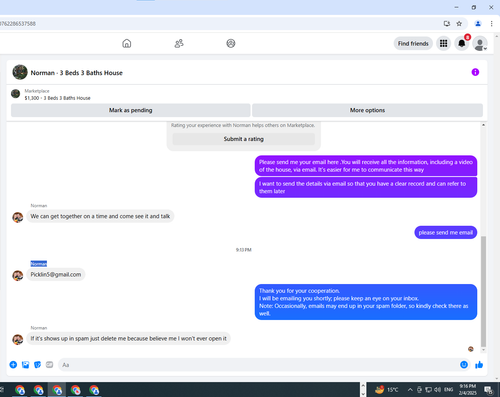Open the highlighted active Chrome taskbar icon
500x397 pixels.
point(57,390)
